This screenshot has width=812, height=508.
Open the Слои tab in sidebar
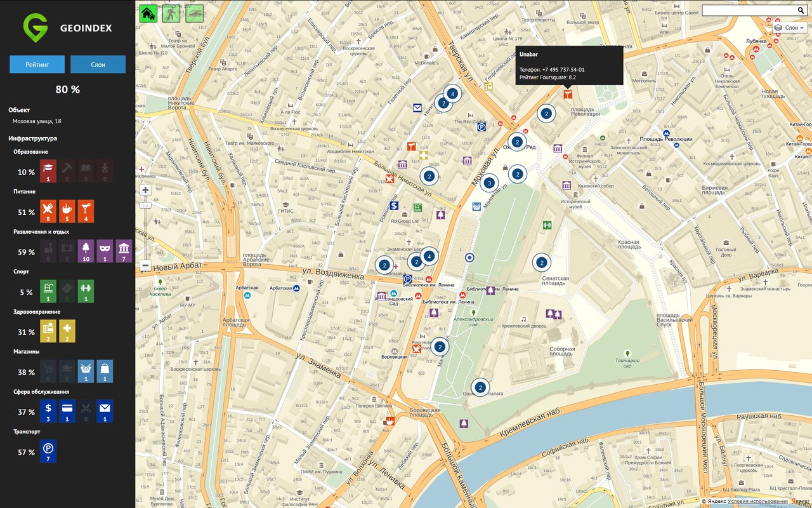coord(98,64)
